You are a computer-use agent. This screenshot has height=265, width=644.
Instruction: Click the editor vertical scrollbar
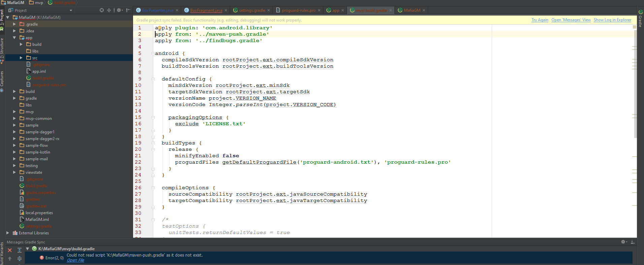pos(635,84)
